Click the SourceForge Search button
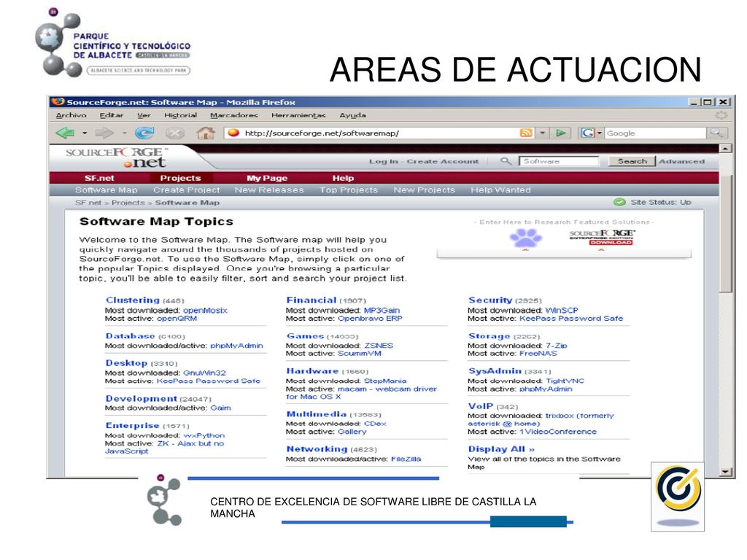The width and height of the screenshot is (747, 560). pyautogui.click(x=632, y=161)
